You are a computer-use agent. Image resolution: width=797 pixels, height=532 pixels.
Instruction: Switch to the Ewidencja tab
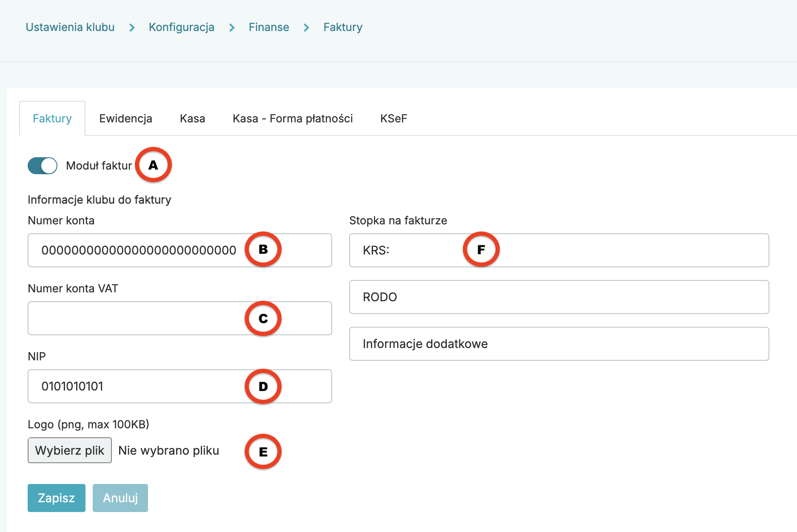[125, 119]
